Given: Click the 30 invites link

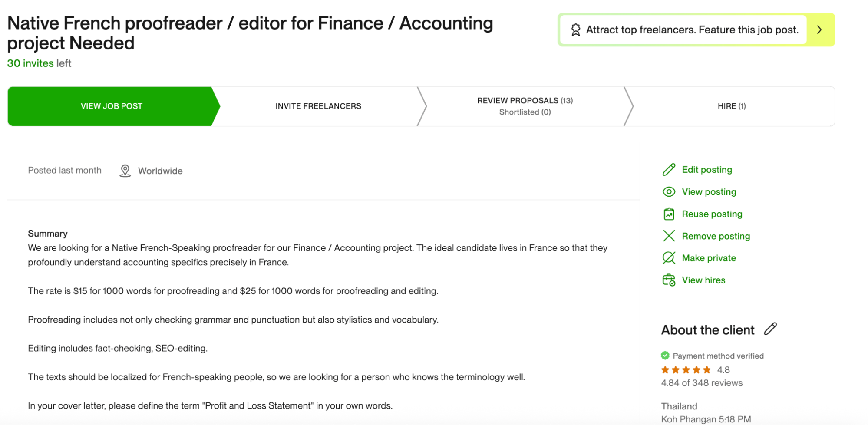Looking at the screenshot, I should pyautogui.click(x=30, y=63).
